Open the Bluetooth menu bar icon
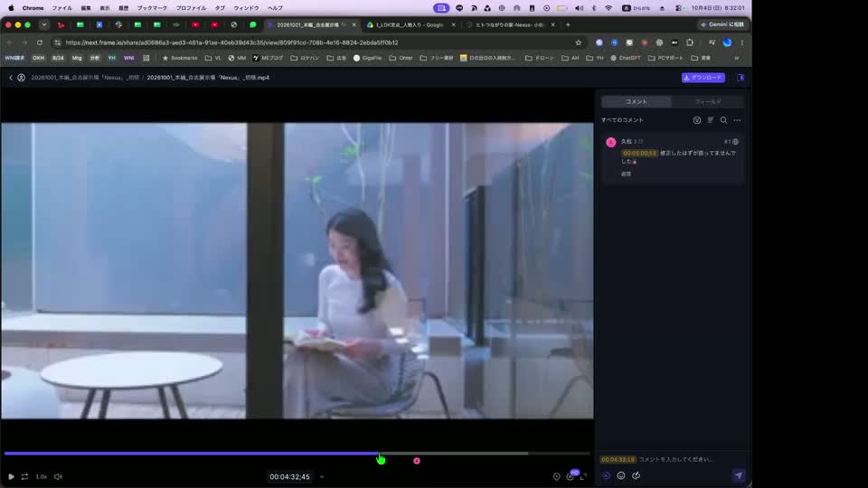The height and width of the screenshot is (488, 868). [594, 8]
